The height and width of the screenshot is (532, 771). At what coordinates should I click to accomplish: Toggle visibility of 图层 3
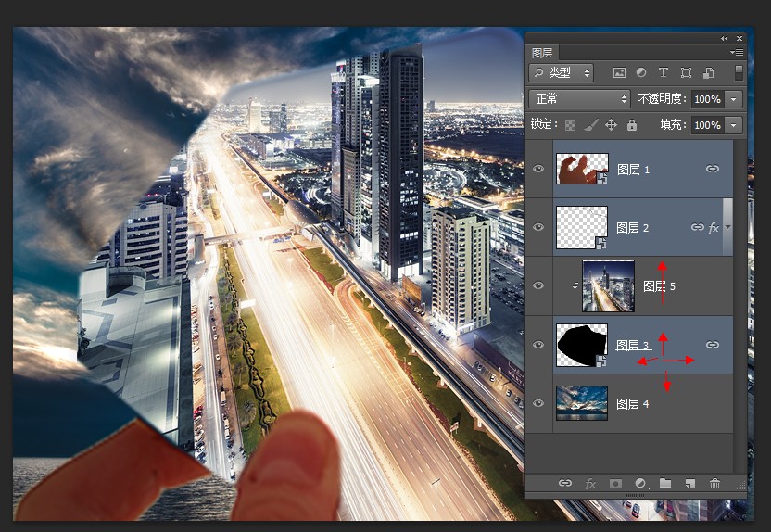[x=539, y=345]
